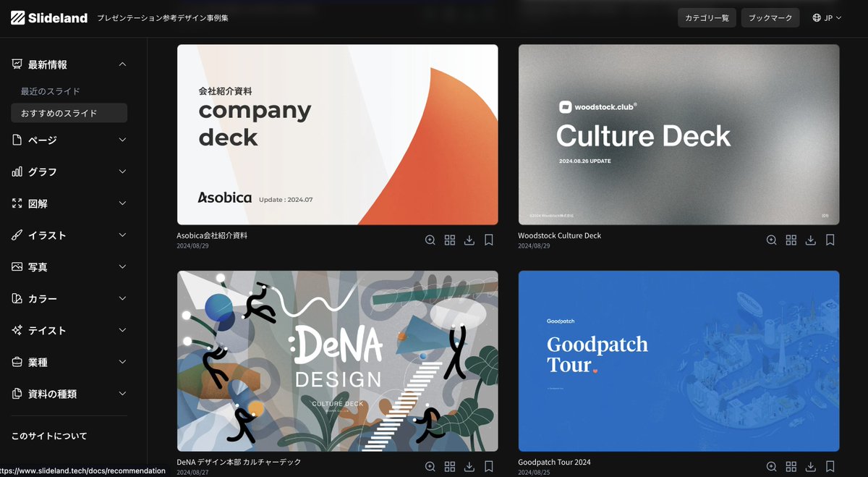Expand the イラスト section chevron

coord(122,235)
